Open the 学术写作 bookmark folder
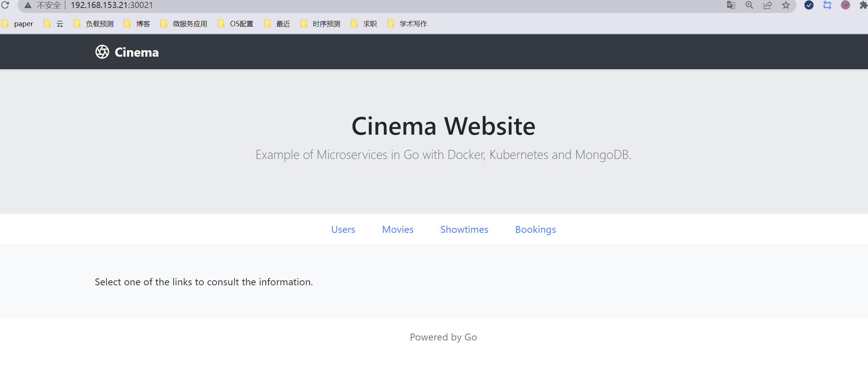This screenshot has height=372, width=868. pos(408,24)
